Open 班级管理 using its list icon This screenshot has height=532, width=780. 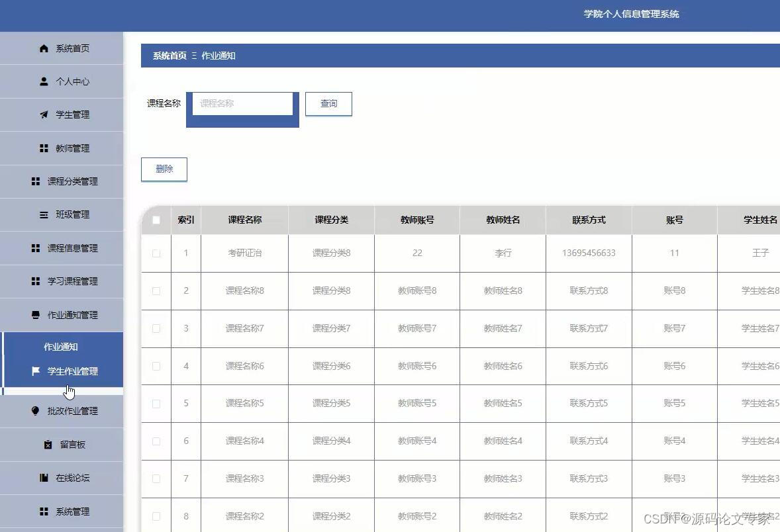pos(43,214)
